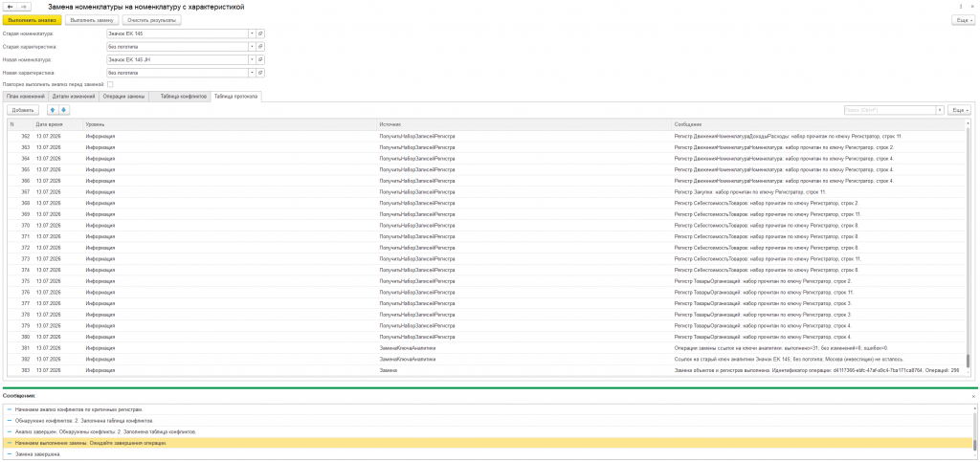
Task: Click the Выполнить замену button
Action: [x=91, y=21]
